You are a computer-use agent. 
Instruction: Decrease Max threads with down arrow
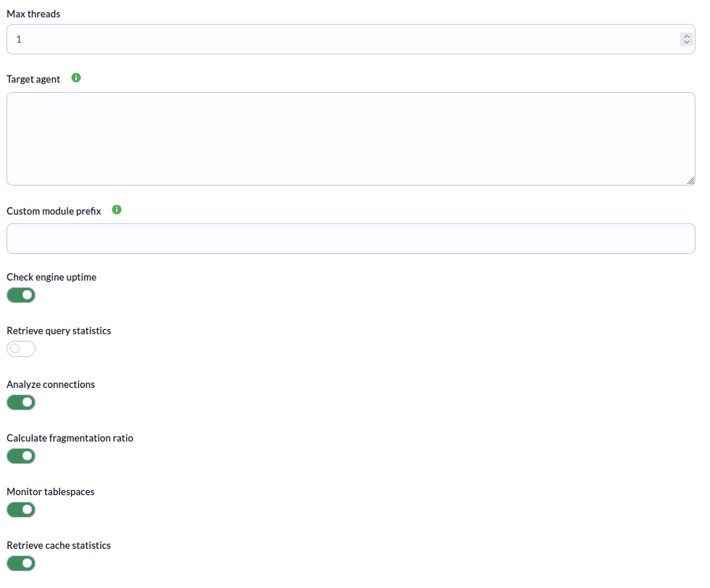pyautogui.click(x=687, y=42)
